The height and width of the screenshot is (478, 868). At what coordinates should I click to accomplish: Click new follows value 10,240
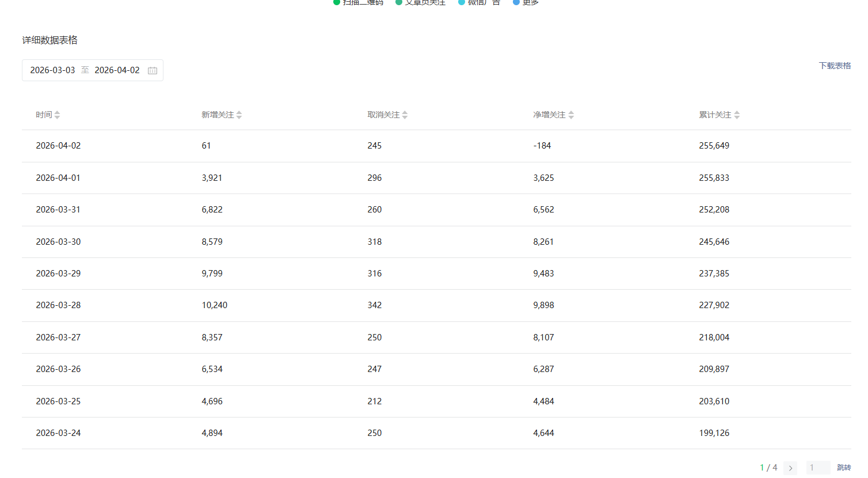[214, 305]
